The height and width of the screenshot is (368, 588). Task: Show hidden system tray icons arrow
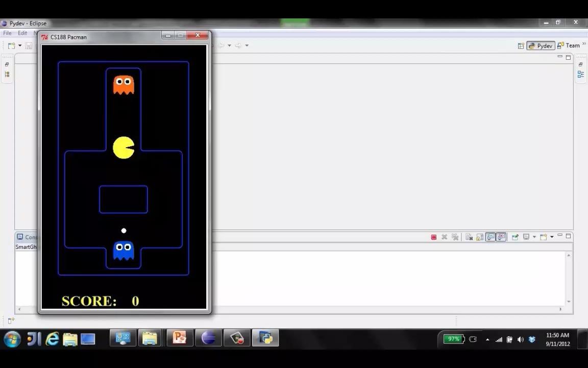tap(487, 339)
